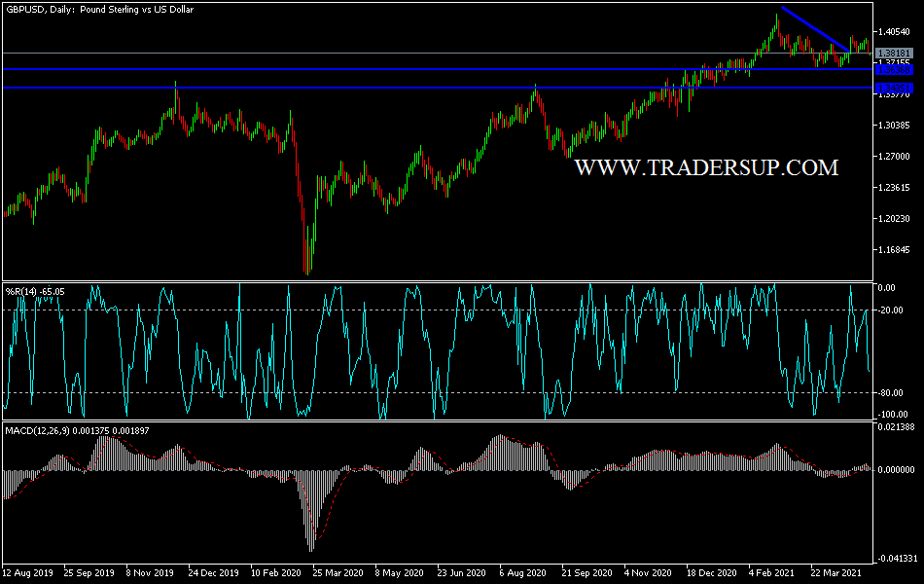The height and width of the screenshot is (584, 924).
Task: Click the blue 1.36368 support price label
Action: [894, 69]
